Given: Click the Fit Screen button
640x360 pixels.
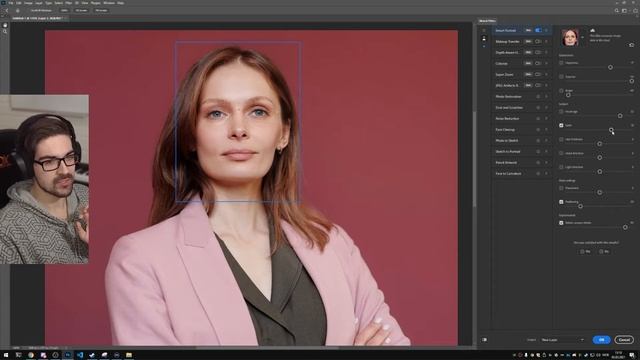Looking at the screenshot, I should 81,10.
